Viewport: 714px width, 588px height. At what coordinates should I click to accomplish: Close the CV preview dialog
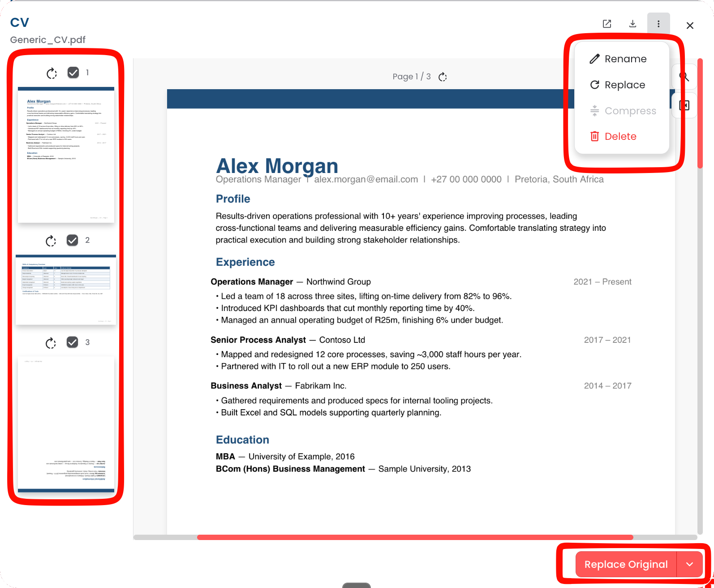coord(690,26)
